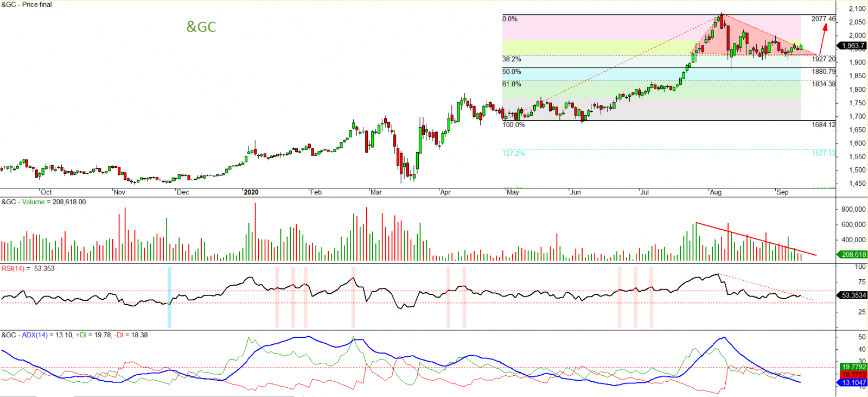The width and height of the screenshot is (868, 397).
Task: Select the 100 label on RSI axis
Action: (x=860, y=267)
